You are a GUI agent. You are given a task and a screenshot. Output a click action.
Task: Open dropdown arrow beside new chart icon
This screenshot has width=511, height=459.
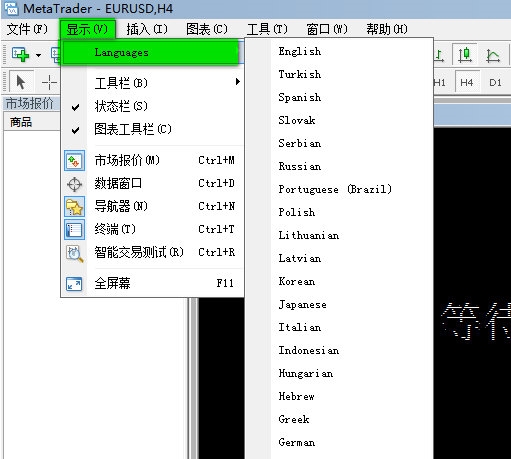(x=38, y=55)
